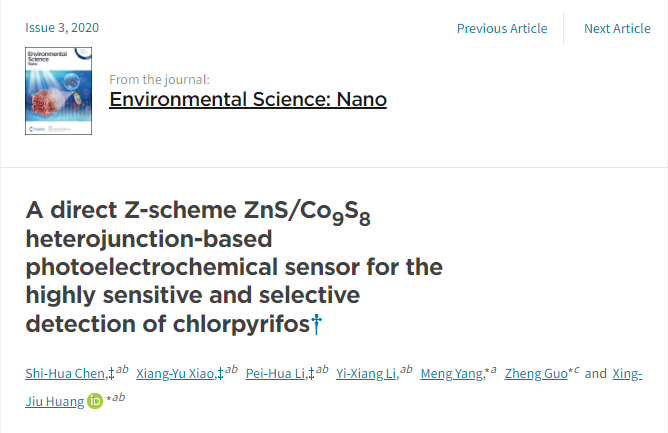Viewport: 668px width, 433px height.
Task: Click the 'ab' affiliation superscript after Shi-Hua Chen
Action: [x=122, y=369]
